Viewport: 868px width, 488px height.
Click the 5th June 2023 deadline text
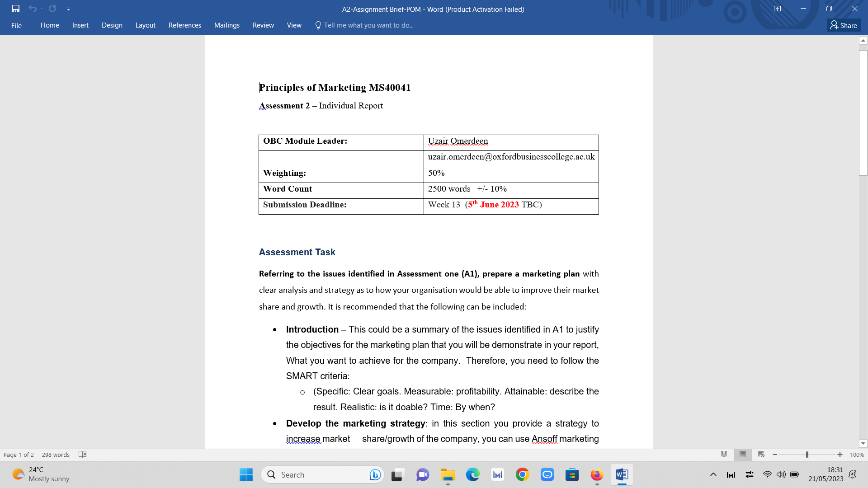pos(493,204)
